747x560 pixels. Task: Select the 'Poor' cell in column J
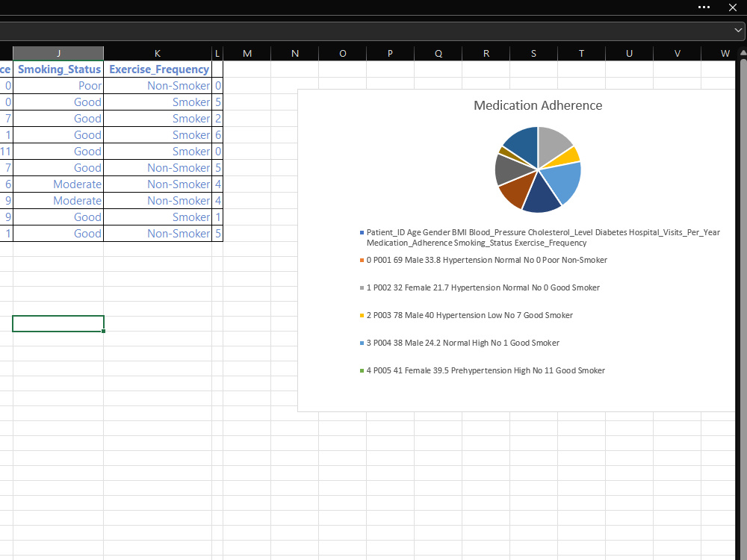[x=58, y=86]
